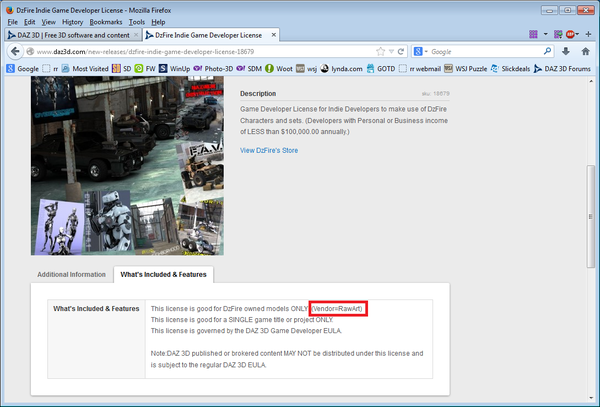Open the Photo-3D bookmark
Viewport: 600px width, 407px height.
tap(213, 68)
